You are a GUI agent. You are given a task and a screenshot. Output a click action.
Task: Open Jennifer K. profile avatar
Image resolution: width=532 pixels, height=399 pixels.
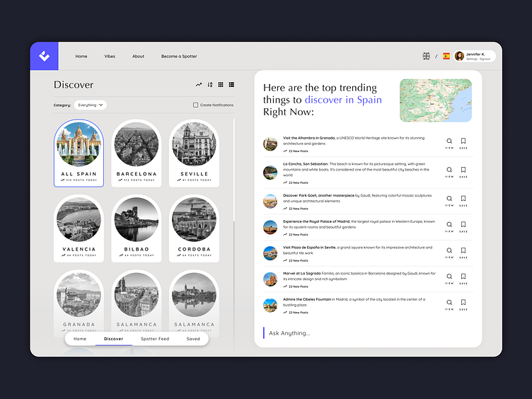tap(459, 56)
